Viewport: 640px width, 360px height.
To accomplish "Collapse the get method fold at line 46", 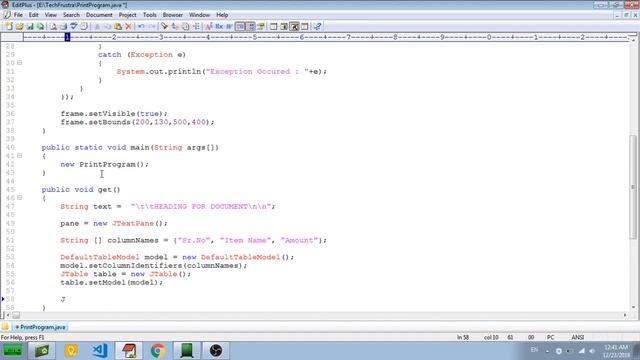I will click(x=19, y=198).
